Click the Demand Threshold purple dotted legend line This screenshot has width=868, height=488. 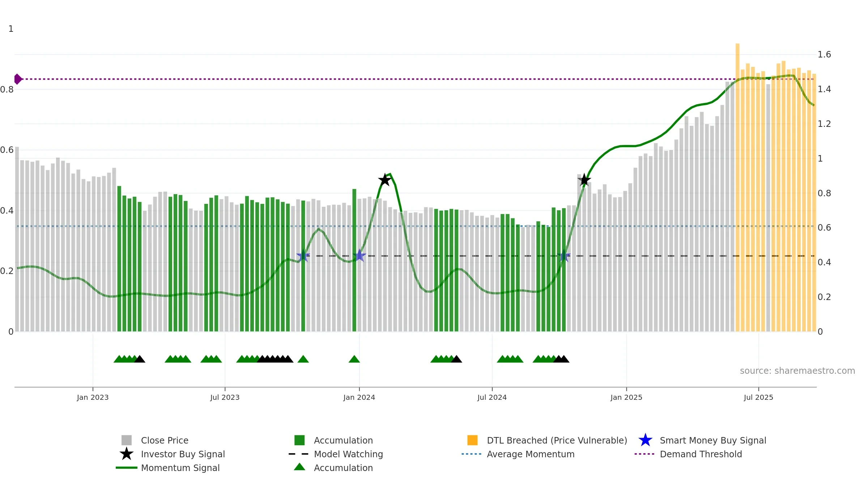tap(644, 454)
